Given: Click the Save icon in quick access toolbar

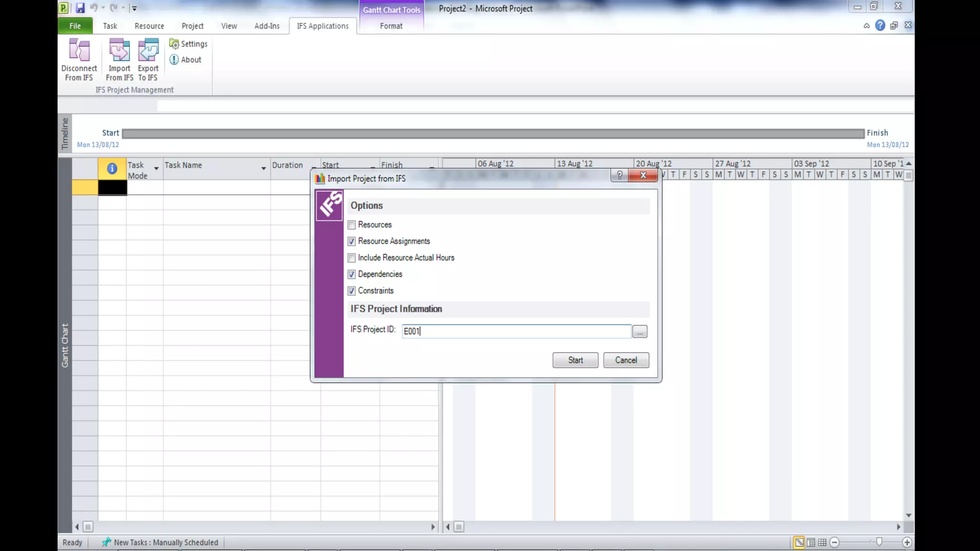Looking at the screenshot, I should [x=80, y=8].
